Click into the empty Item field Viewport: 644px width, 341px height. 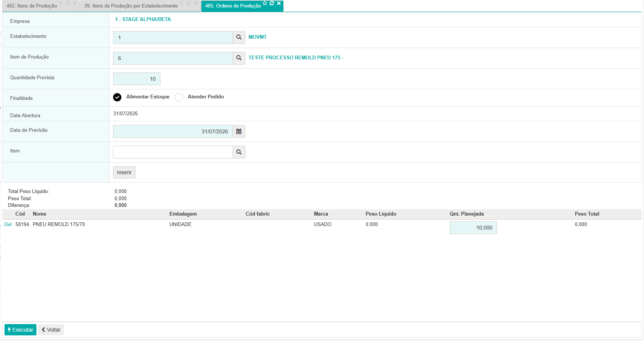(x=173, y=152)
